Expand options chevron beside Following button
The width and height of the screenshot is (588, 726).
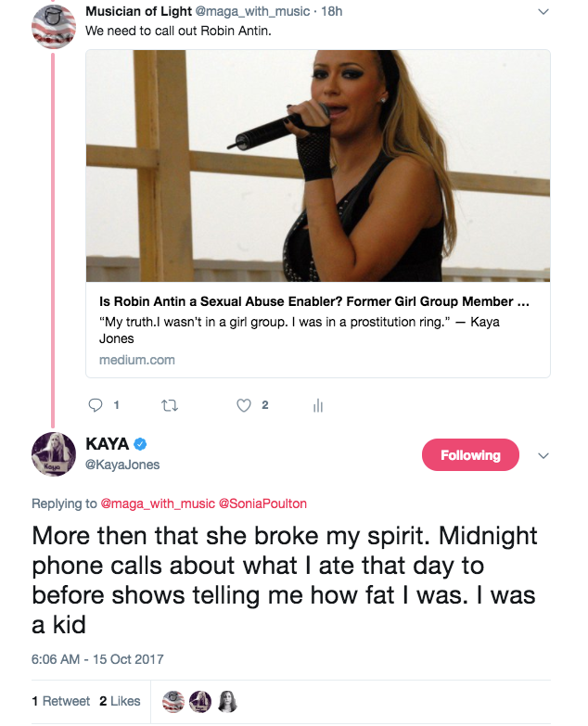click(543, 455)
